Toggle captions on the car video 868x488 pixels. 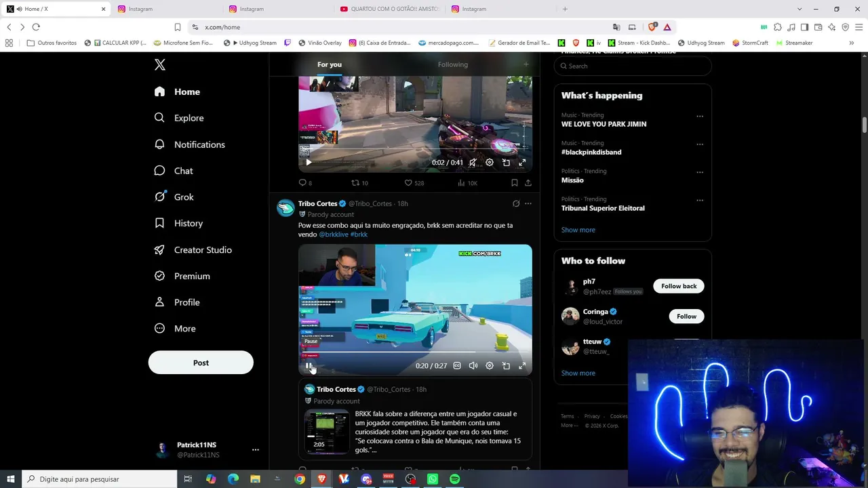pos(457,366)
